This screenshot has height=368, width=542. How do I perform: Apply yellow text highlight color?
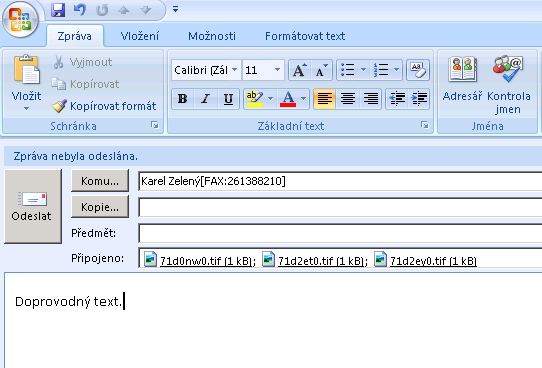point(255,99)
